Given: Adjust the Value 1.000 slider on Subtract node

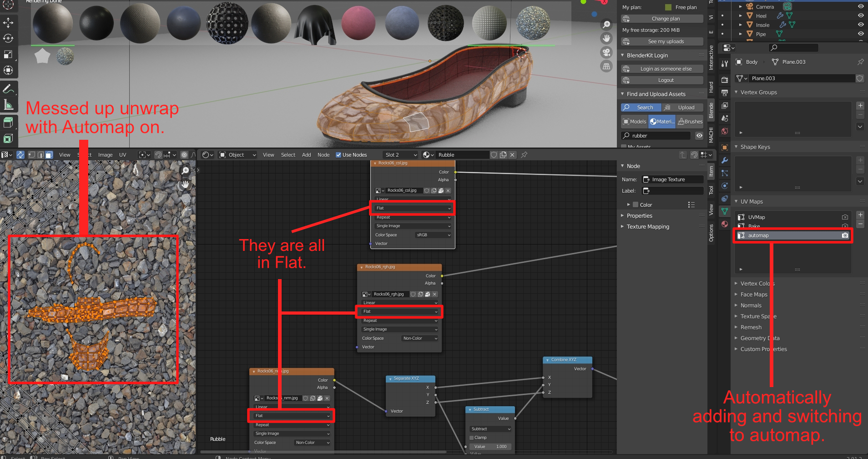Looking at the screenshot, I should [x=490, y=447].
